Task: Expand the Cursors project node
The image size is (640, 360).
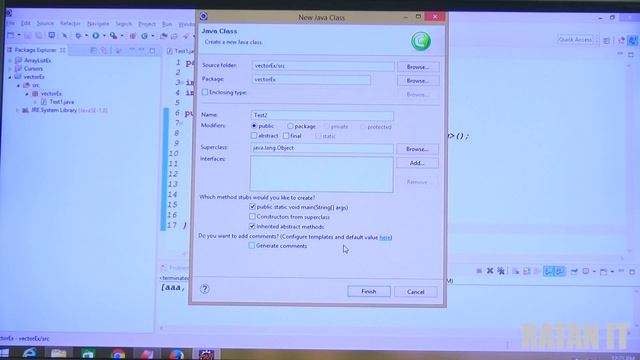Action: [x=10, y=69]
